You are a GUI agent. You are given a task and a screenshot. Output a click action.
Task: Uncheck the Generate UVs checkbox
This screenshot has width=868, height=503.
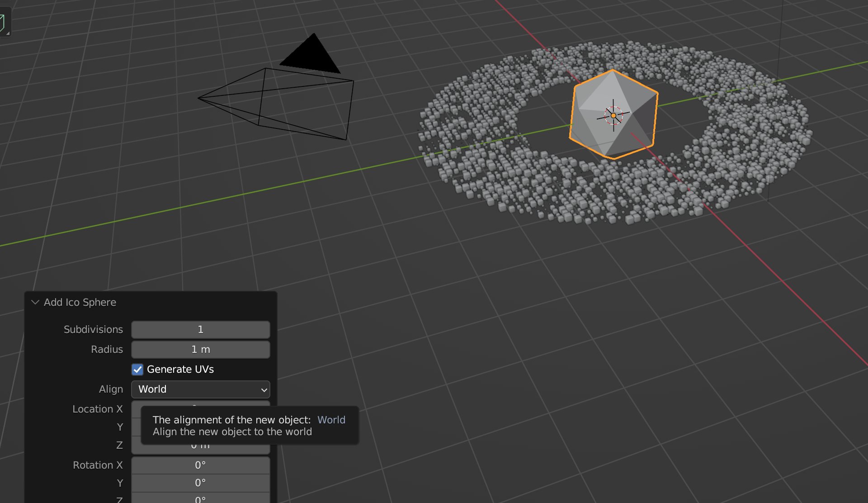pyautogui.click(x=138, y=370)
